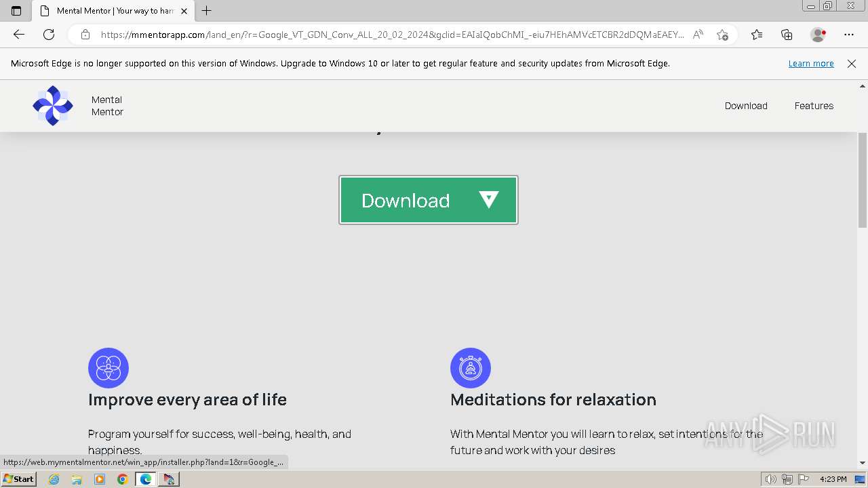Click the Learn more link
This screenshot has height=488, width=868.
click(811, 64)
